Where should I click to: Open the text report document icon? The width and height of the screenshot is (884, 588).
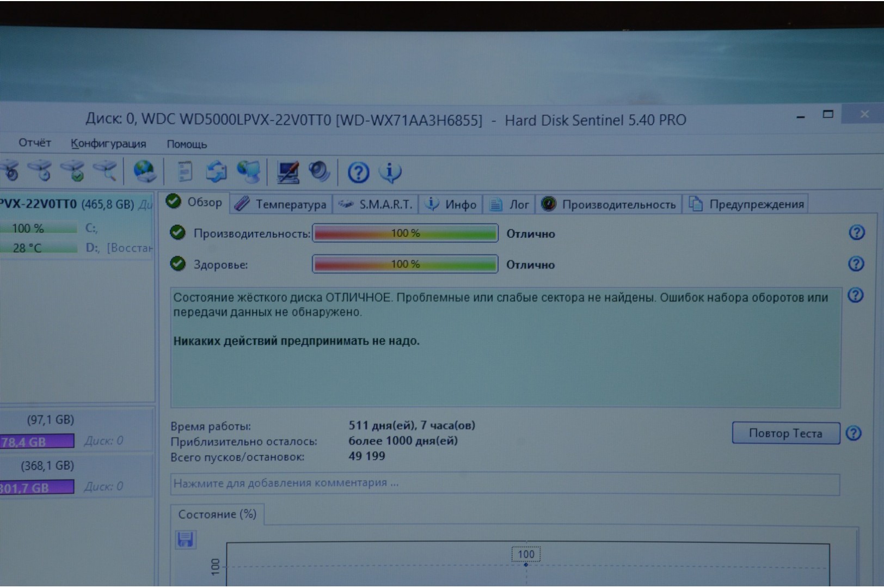185,171
